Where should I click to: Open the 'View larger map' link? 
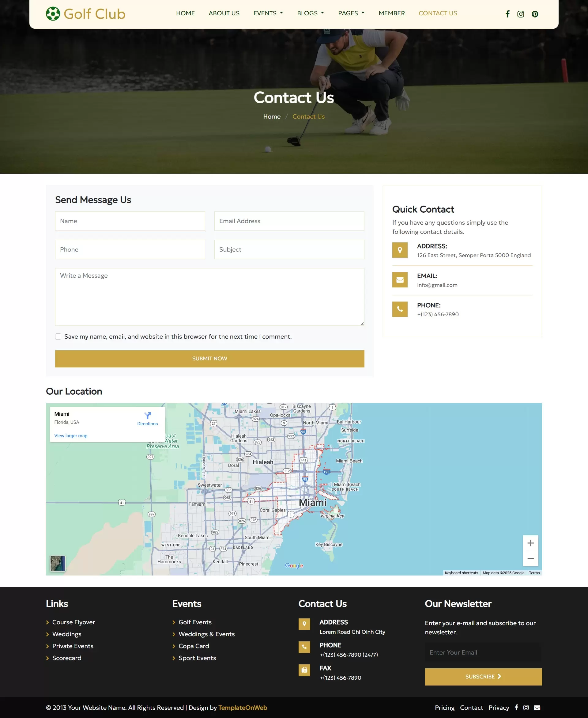point(70,435)
